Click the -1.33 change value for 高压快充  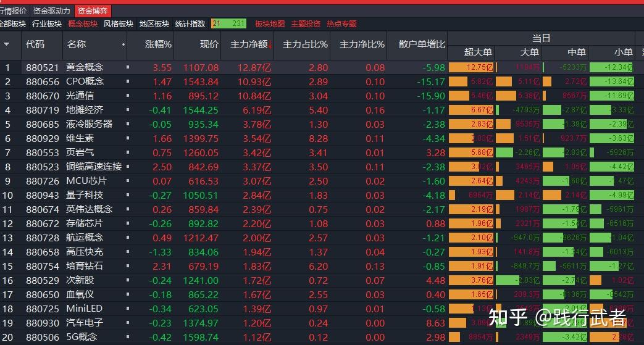point(160,252)
